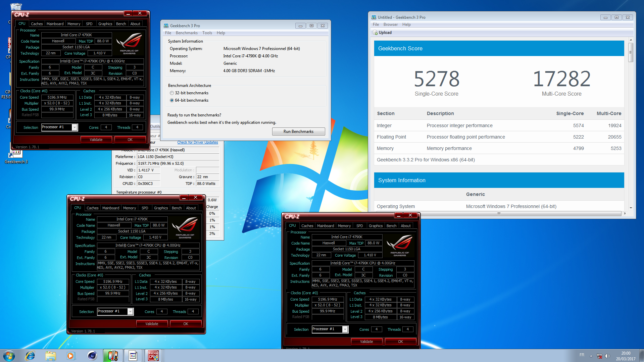Switch to Bench tab in lower-right CPU-Z window
The image size is (644, 362).
pyautogui.click(x=392, y=226)
